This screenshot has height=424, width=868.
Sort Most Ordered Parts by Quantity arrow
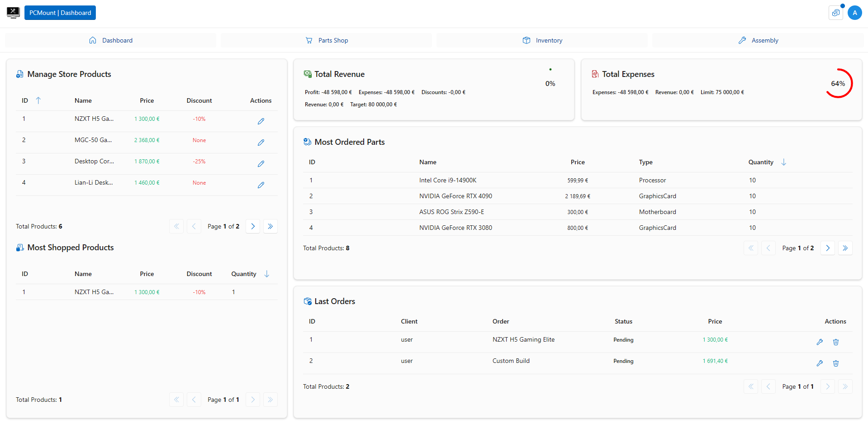(784, 162)
